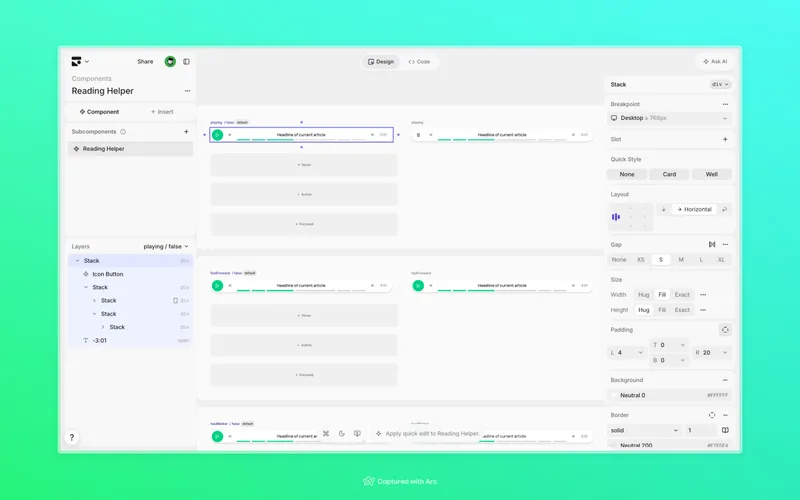Open the app logo menu
Screen dimensions: 800x500
(x=80, y=61)
